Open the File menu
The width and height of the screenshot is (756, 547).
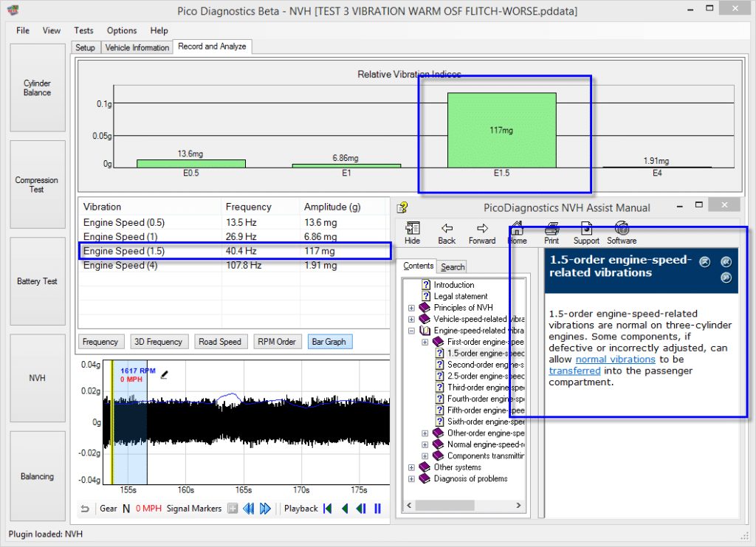[23, 30]
